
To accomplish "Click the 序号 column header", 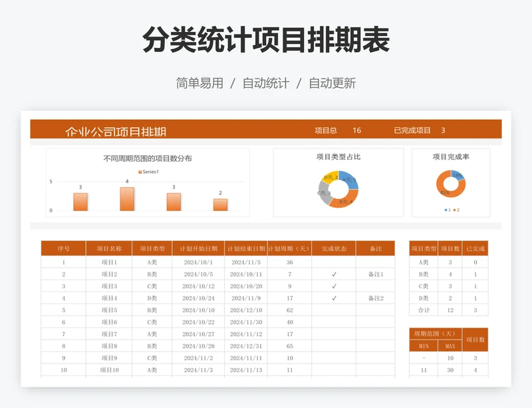I will [63, 249].
